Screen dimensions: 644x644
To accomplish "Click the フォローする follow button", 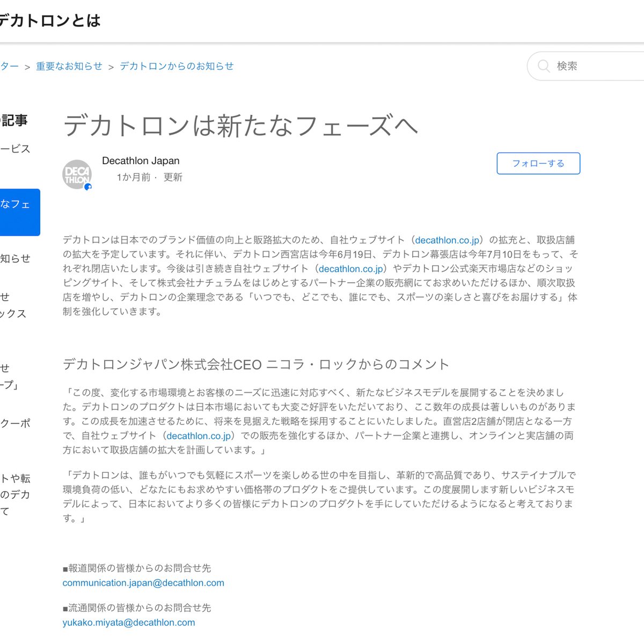I will tap(538, 163).
